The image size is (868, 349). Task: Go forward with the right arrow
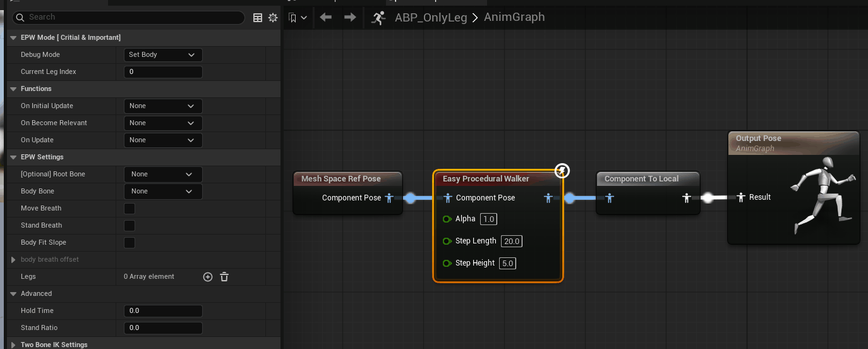tap(350, 18)
